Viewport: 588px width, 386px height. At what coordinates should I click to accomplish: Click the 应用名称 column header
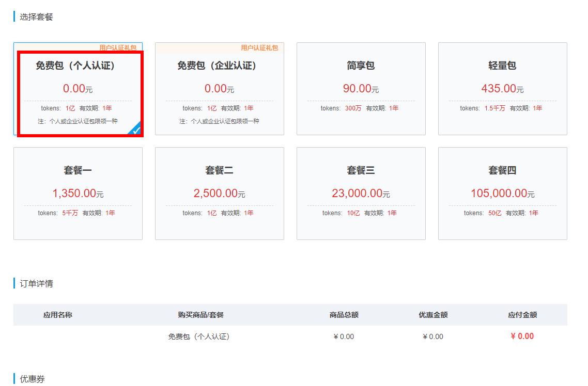pyautogui.click(x=58, y=315)
